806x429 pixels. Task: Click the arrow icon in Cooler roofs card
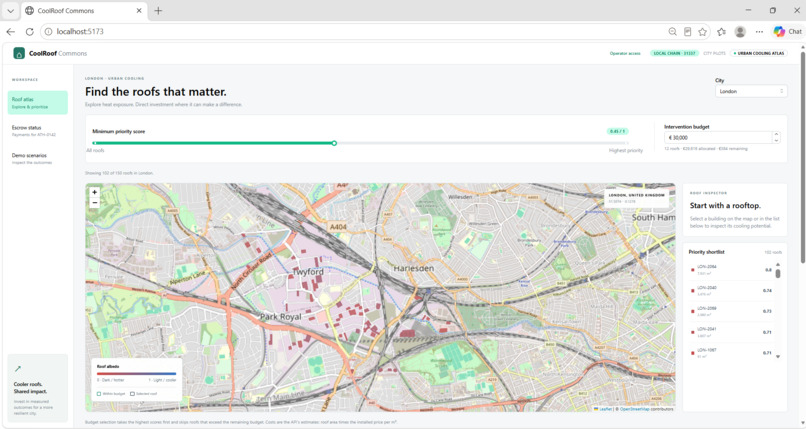[17, 368]
